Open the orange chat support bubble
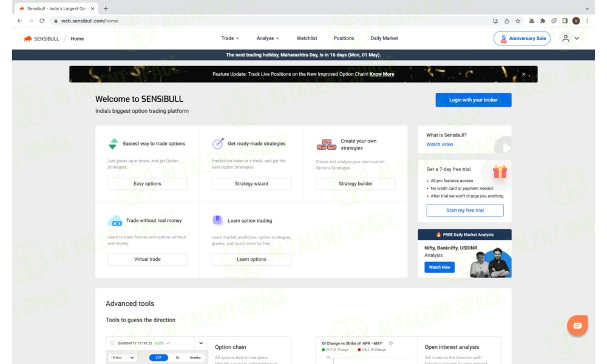 click(x=578, y=326)
